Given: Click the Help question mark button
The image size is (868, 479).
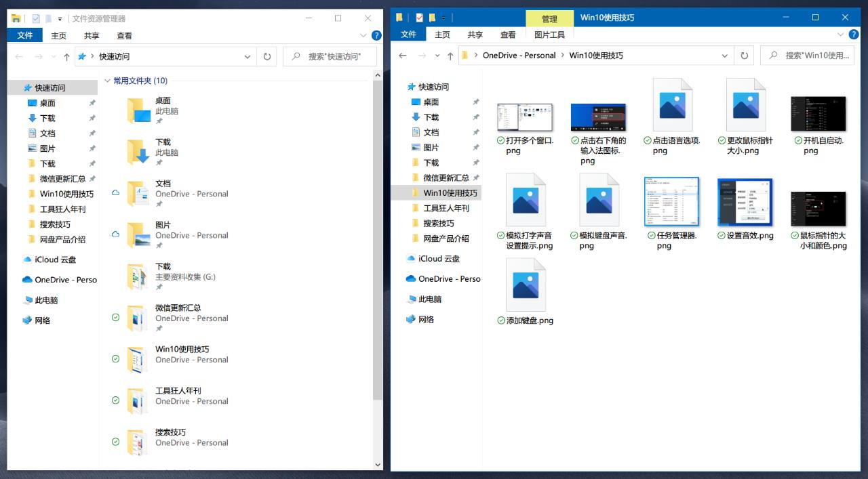Looking at the screenshot, I should pyautogui.click(x=377, y=35).
